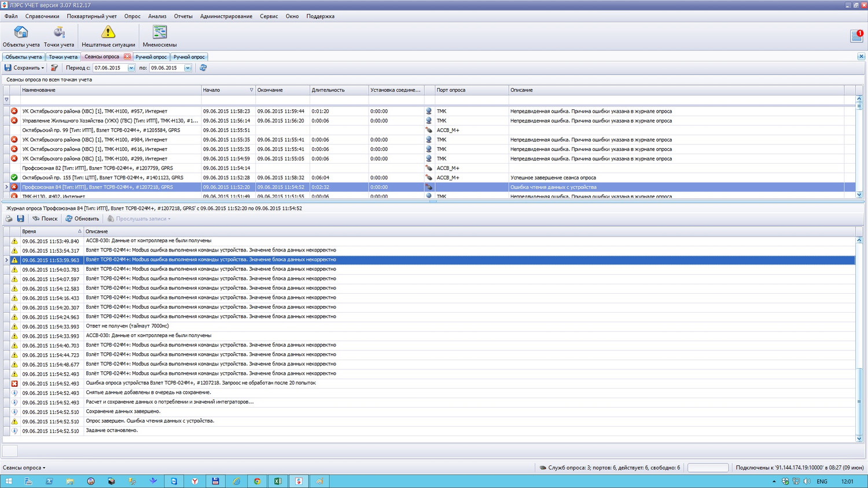
Task: Switch to the Объекты учета tab
Action: pyautogui.click(x=24, y=57)
